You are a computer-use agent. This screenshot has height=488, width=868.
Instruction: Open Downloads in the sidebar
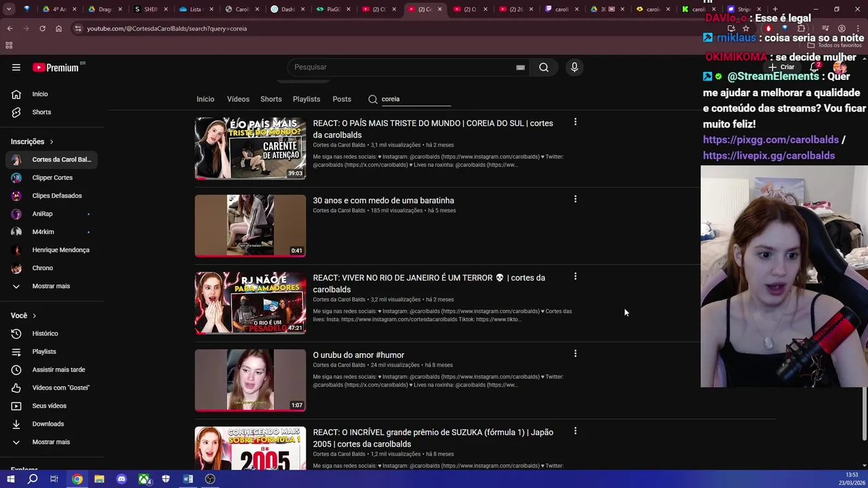52,424
